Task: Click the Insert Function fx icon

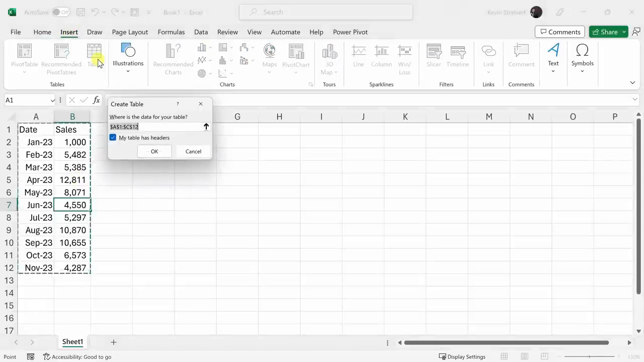Action: [x=96, y=100]
